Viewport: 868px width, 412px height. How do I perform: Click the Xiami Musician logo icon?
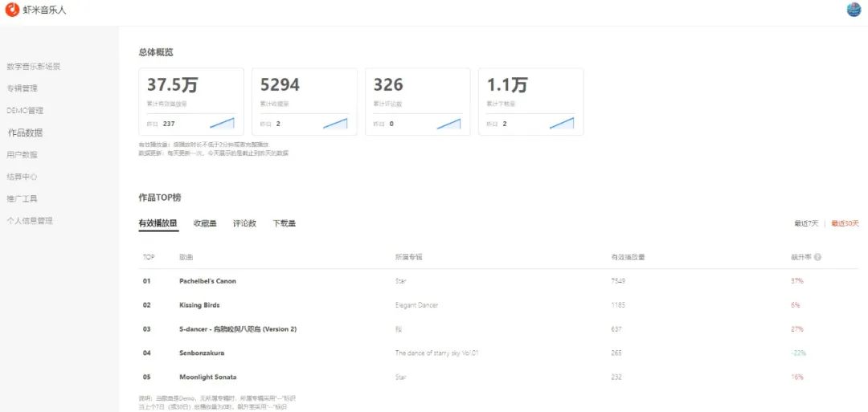(12, 10)
